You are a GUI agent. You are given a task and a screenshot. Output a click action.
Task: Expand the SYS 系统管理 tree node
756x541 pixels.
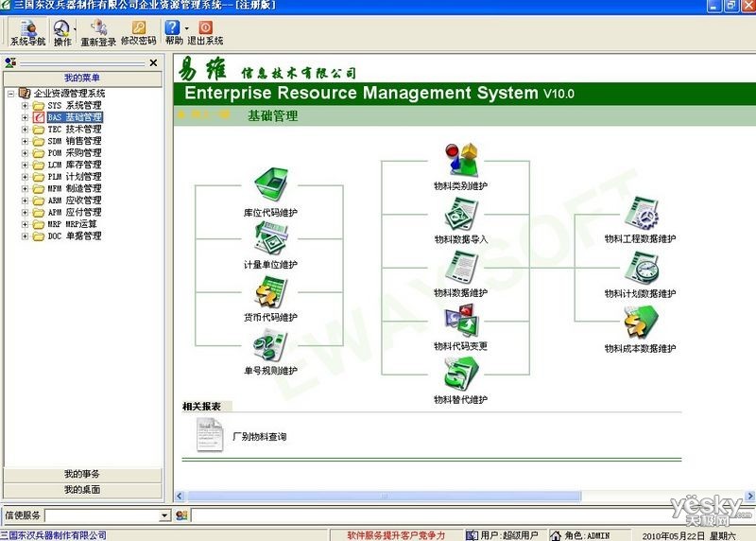click(26, 105)
